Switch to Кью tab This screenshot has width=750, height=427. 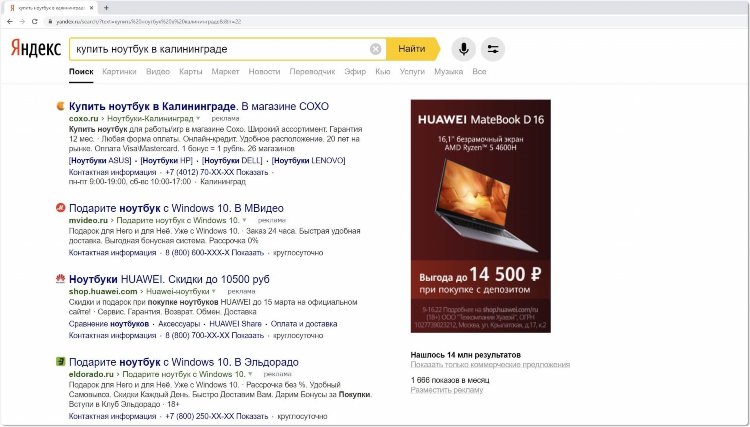pos(383,71)
